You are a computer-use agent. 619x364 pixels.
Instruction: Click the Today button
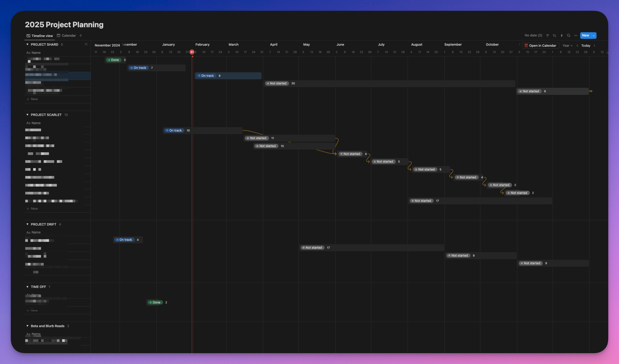[586, 45]
